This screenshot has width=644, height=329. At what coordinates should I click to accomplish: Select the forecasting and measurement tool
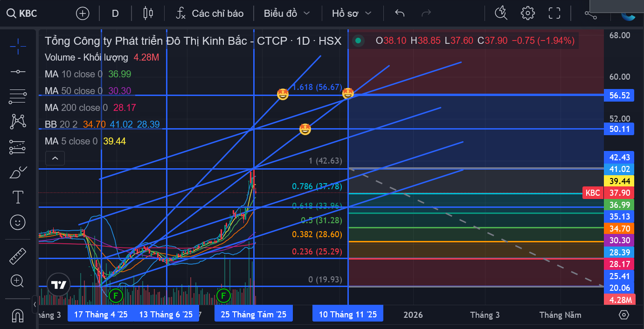tap(18, 147)
